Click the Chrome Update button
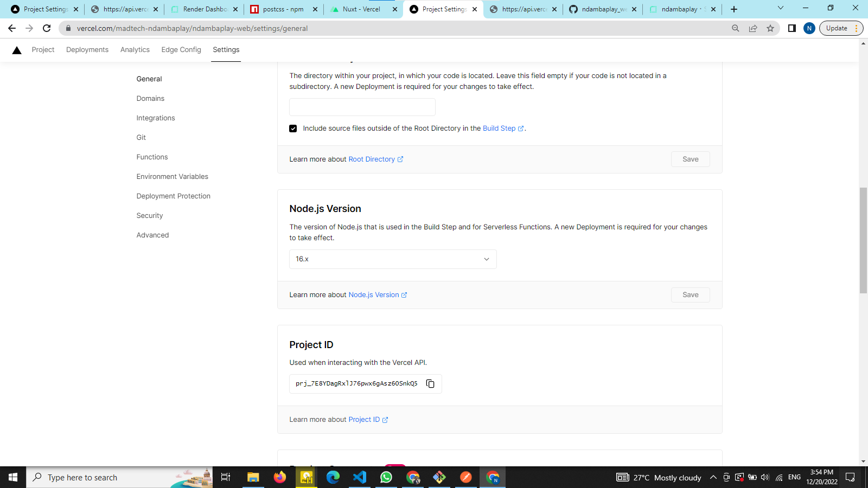Viewport: 868px width, 488px height. [x=841, y=28]
